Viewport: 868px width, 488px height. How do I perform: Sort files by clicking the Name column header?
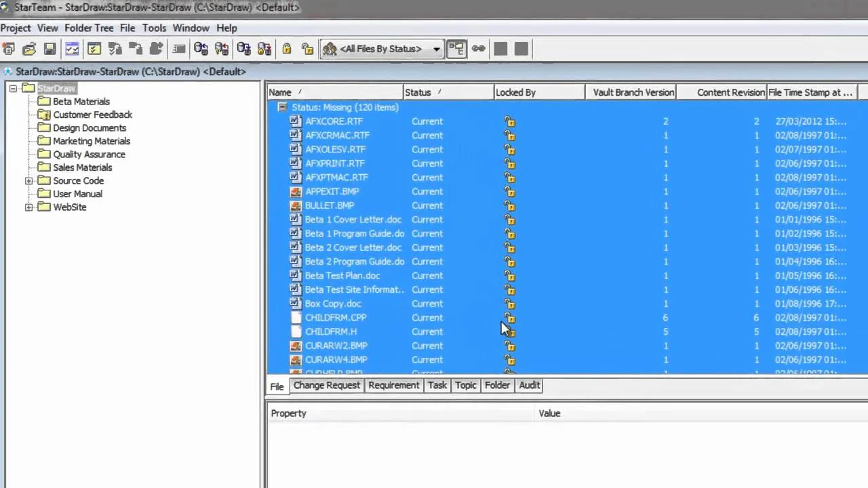pyautogui.click(x=280, y=92)
